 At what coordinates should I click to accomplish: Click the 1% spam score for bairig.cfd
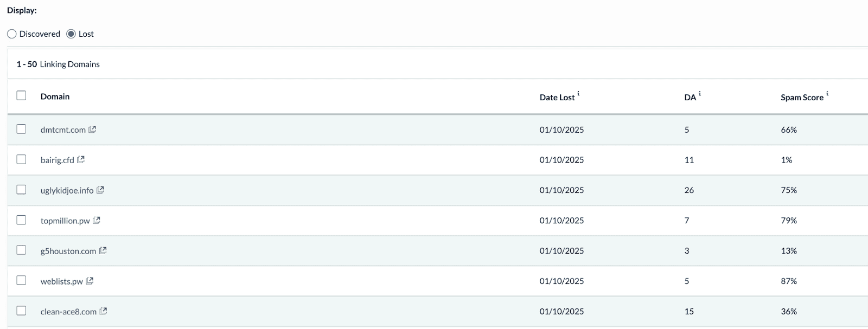787,160
